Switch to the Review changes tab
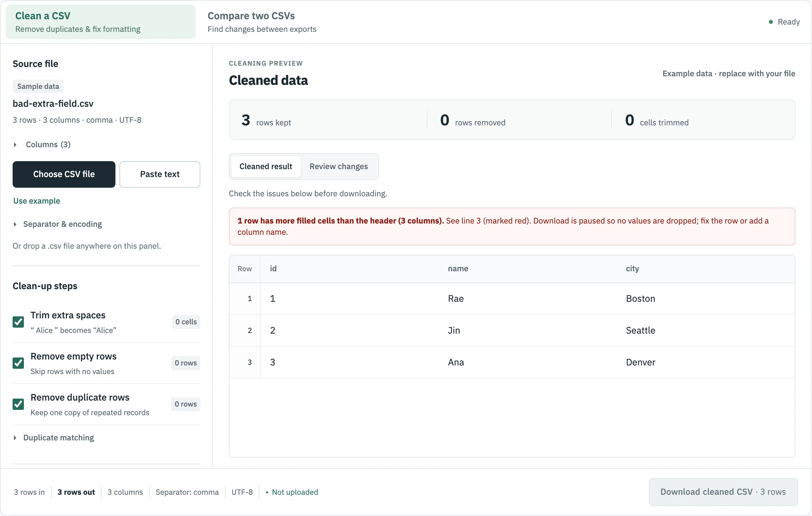The image size is (812, 516). point(339,166)
